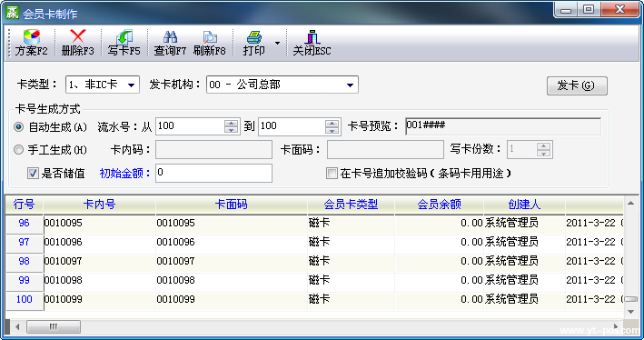Close the 会员卡制作 window

(x=619, y=10)
